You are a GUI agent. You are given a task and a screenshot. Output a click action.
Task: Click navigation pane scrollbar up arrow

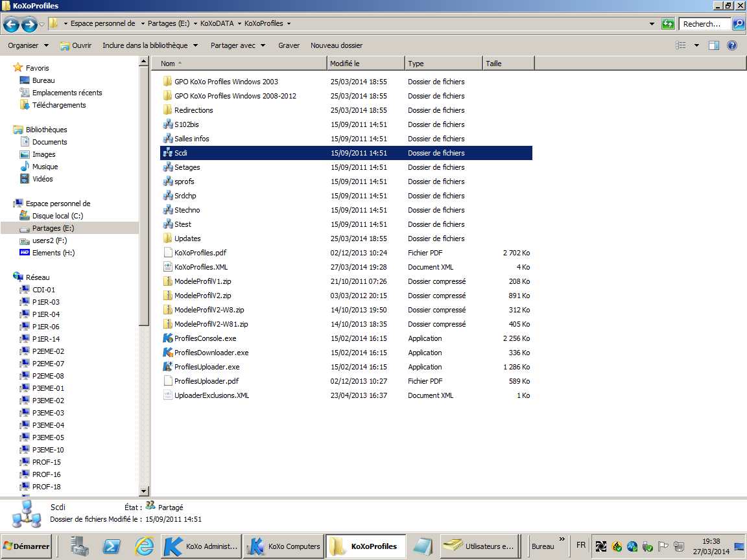pos(144,61)
